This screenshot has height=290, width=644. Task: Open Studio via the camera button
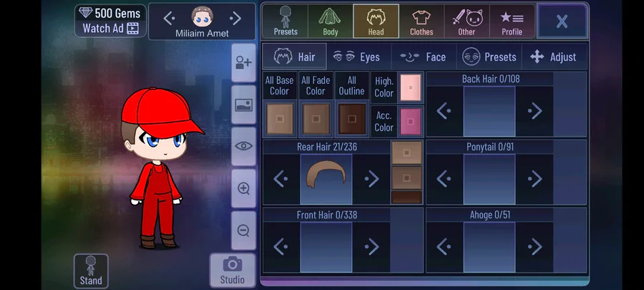(233, 270)
